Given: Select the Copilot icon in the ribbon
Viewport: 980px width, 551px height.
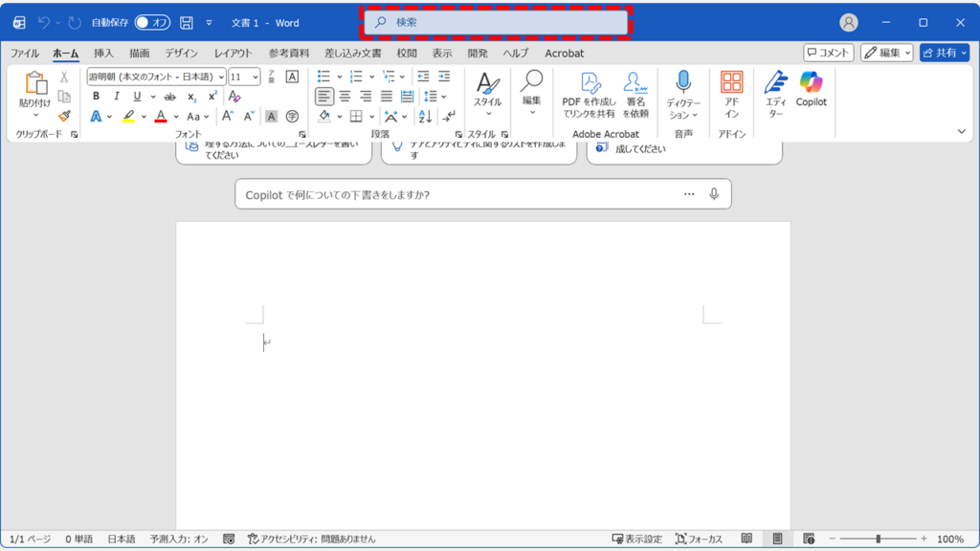Looking at the screenshot, I should [810, 91].
